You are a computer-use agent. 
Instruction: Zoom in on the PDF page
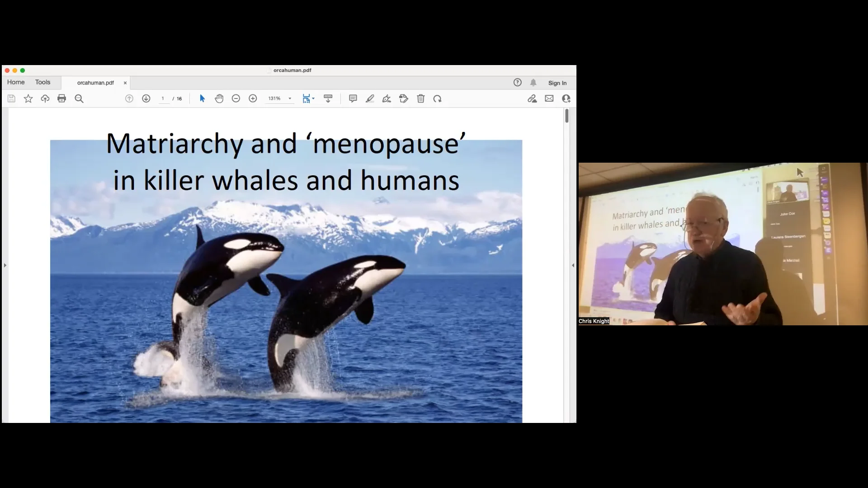click(253, 98)
